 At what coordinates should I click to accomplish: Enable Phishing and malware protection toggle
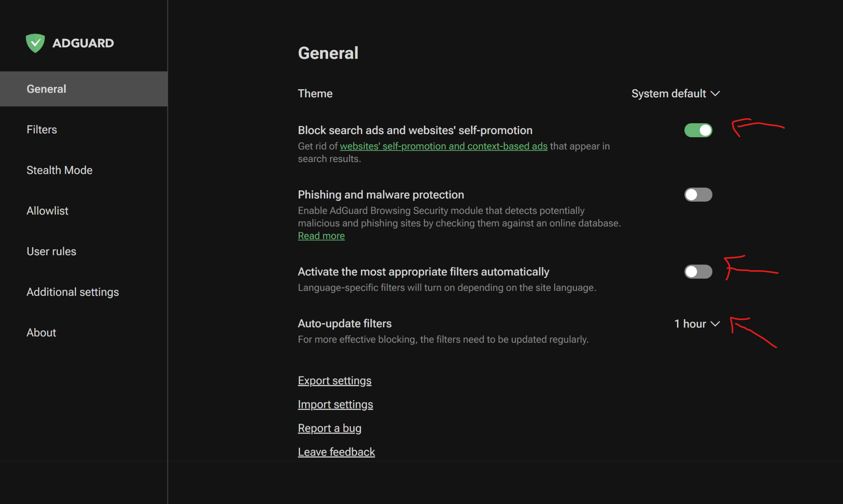698,195
